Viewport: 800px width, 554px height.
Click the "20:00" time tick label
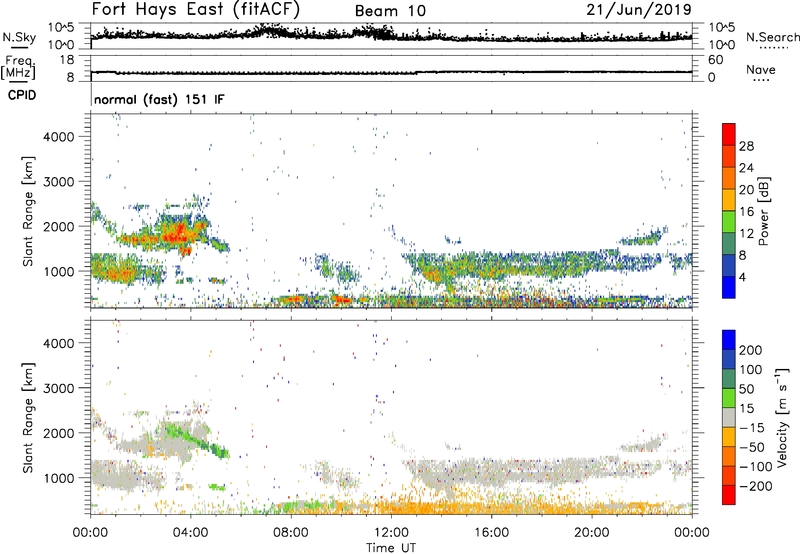(591, 533)
